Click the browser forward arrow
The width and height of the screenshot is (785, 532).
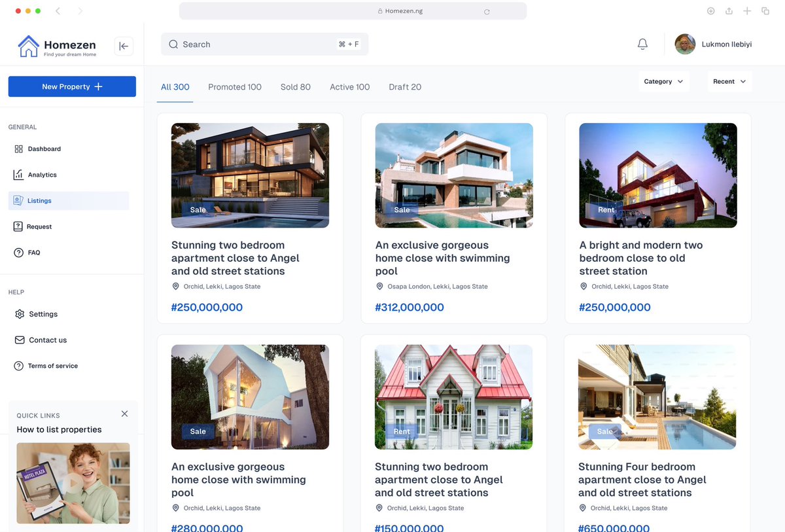pyautogui.click(x=80, y=11)
